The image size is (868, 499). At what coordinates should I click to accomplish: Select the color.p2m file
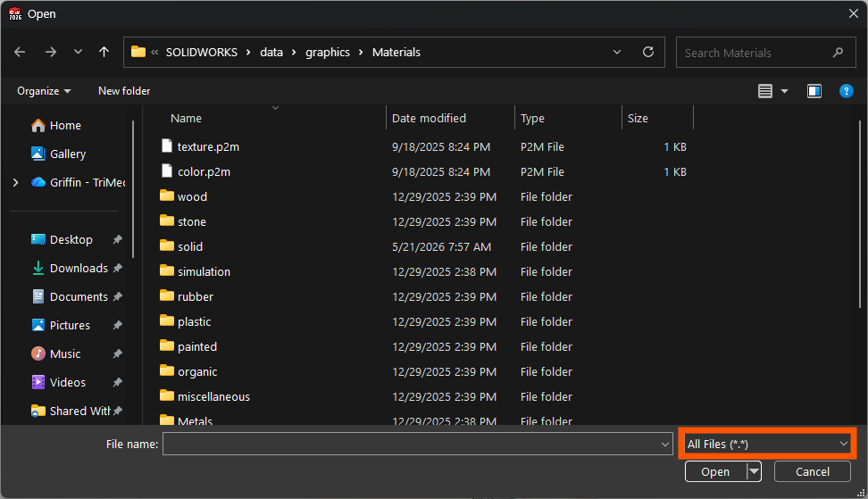204,171
